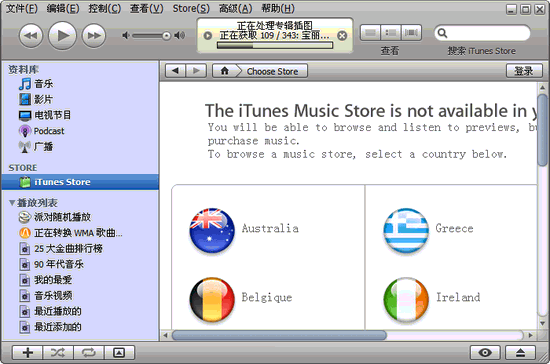This screenshot has width=550, height=364.
Task: Open the 文件(F) menu
Action: click(22, 8)
